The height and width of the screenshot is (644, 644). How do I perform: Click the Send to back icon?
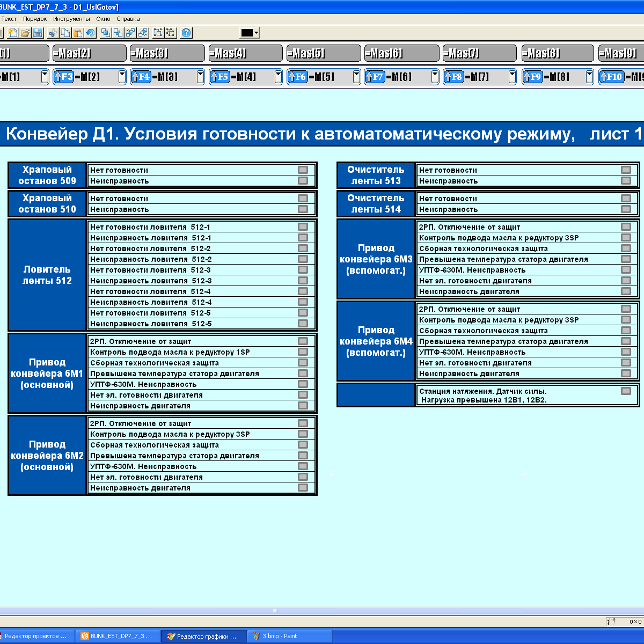pyautogui.click(x=118, y=33)
